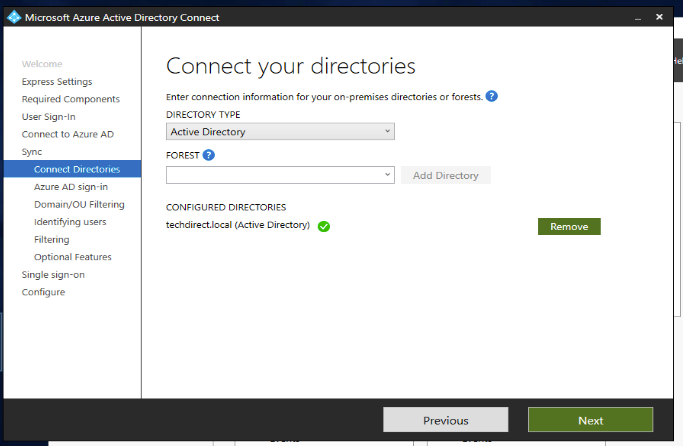683x446 pixels.
Task: Click green checkmark beside techdirect.local
Action: pyautogui.click(x=324, y=226)
